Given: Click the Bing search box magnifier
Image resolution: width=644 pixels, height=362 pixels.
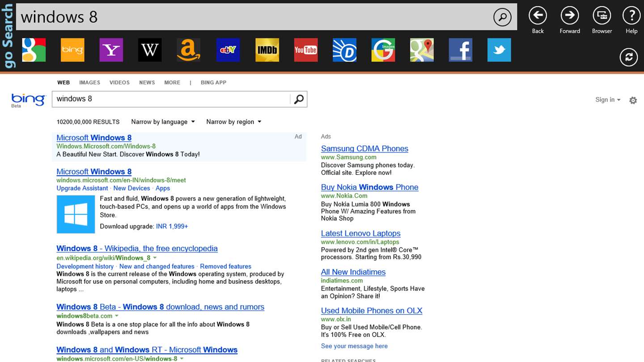Looking at the screenshot, I should [x=299, y=99].
